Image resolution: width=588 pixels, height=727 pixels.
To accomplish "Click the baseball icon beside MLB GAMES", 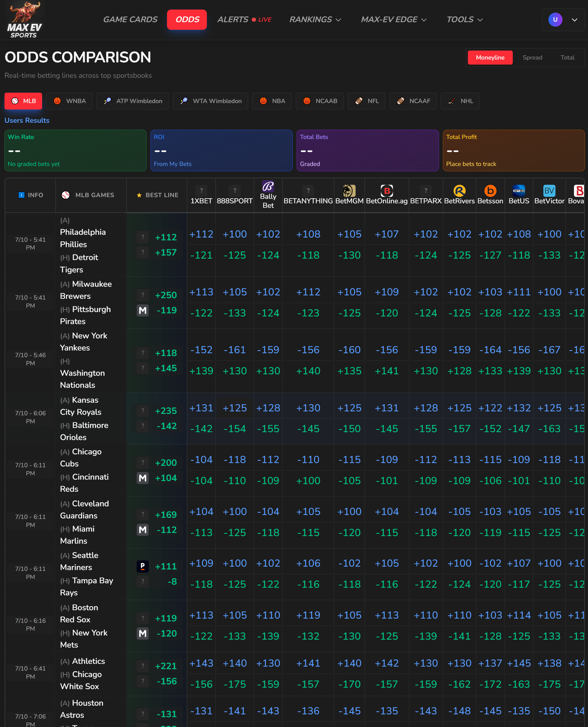I will click(65, 195).
